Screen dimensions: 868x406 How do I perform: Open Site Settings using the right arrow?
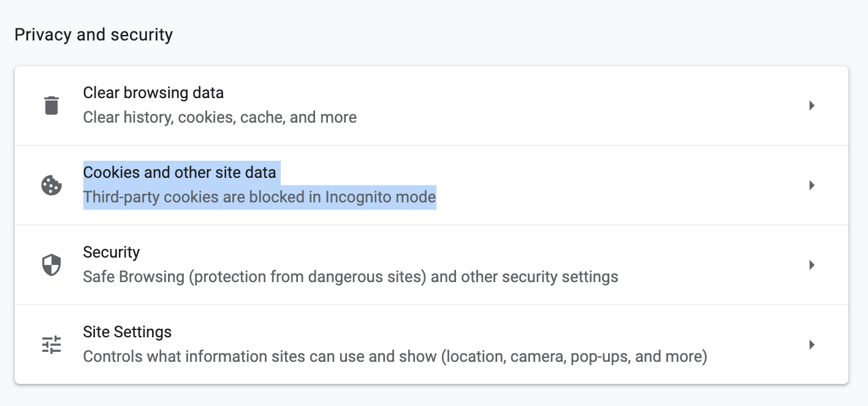click(x=812, y=345)
